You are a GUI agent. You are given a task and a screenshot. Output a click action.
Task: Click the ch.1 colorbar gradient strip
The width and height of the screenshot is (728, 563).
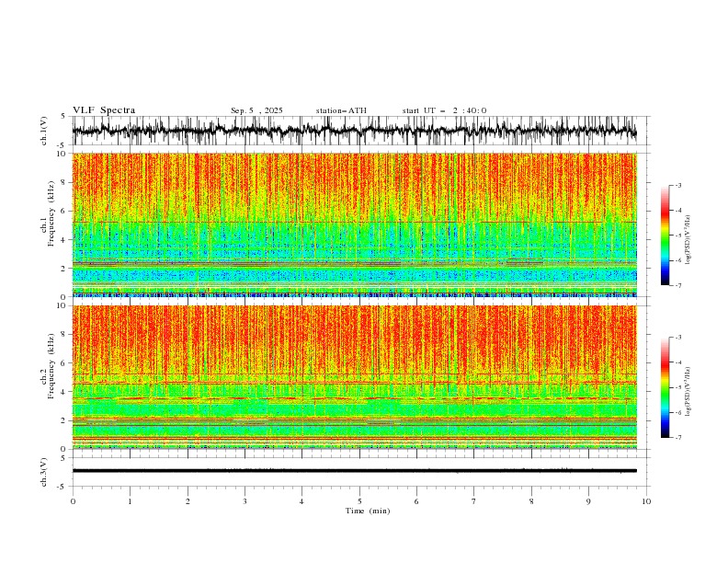pos(665,236)
